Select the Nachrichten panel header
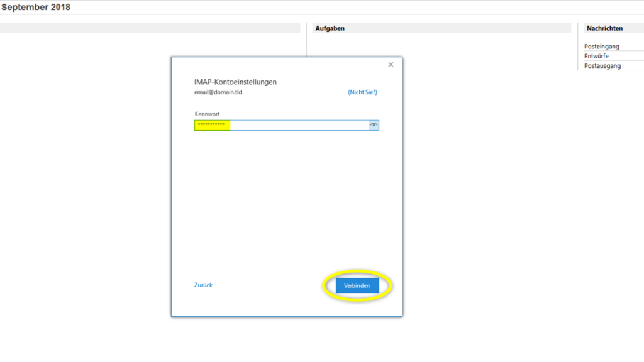Image resolution: width=644 pixels, height=362 pixels. tap(604, 28)
